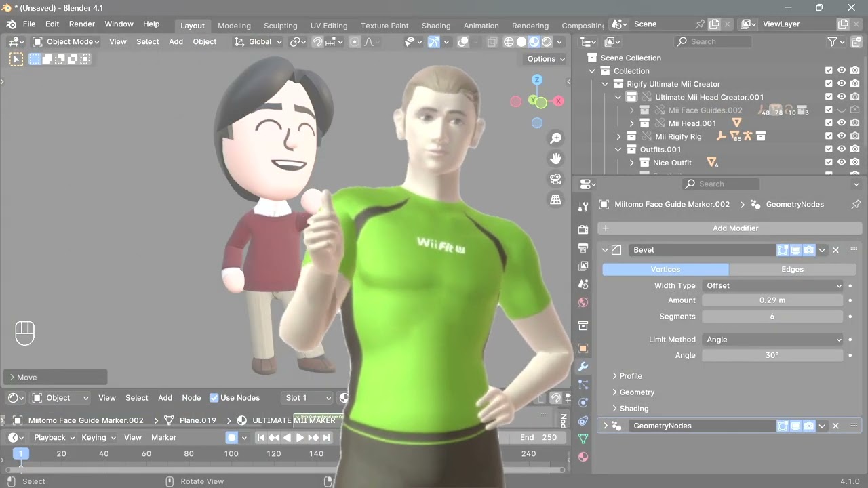Expand Mii Rigify Rig in outliner

click(x=618, y=136)
